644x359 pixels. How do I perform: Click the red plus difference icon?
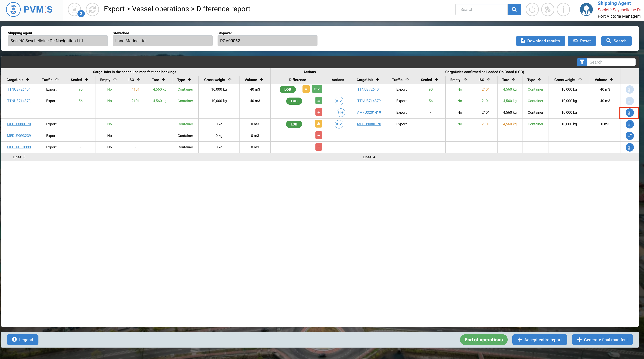pyautogui.click(x=318, y=113)
